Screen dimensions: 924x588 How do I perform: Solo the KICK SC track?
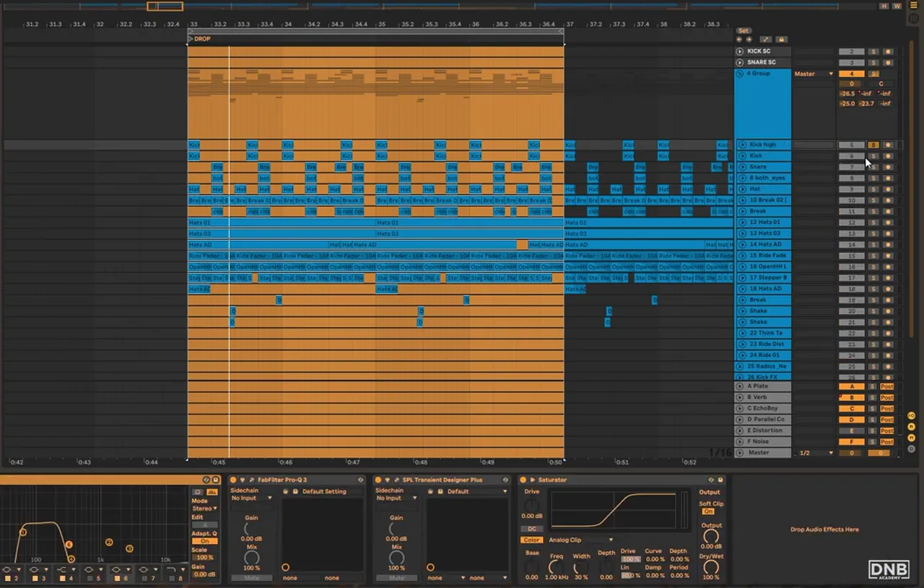873,51
